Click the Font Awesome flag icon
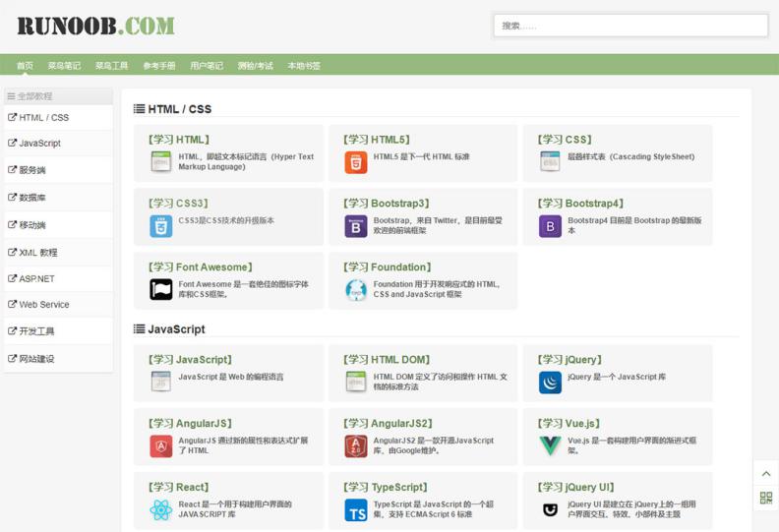This screenshot has height=532, width=779. [161, 289]
